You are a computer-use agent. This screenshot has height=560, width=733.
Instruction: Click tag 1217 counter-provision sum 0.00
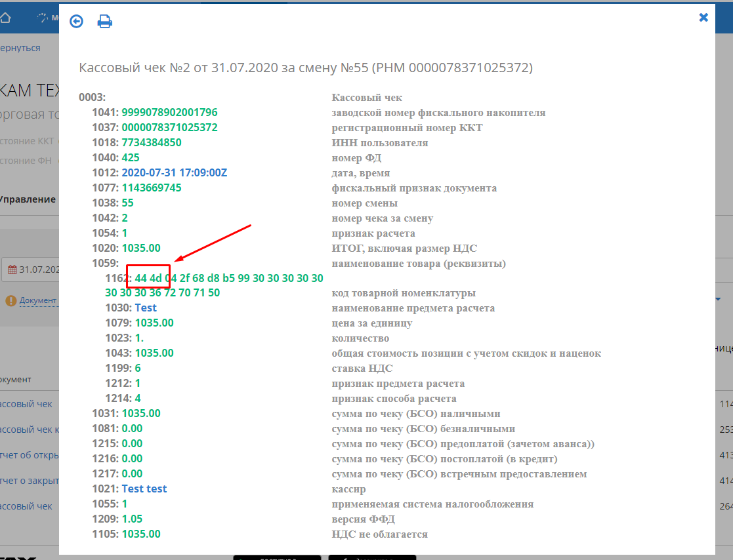(x=133, y=473)
